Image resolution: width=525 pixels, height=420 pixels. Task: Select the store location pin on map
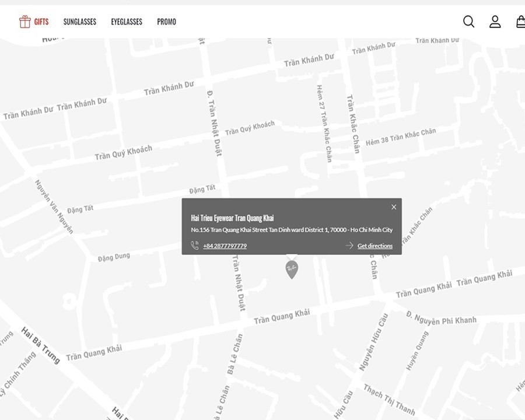point(292,269)
